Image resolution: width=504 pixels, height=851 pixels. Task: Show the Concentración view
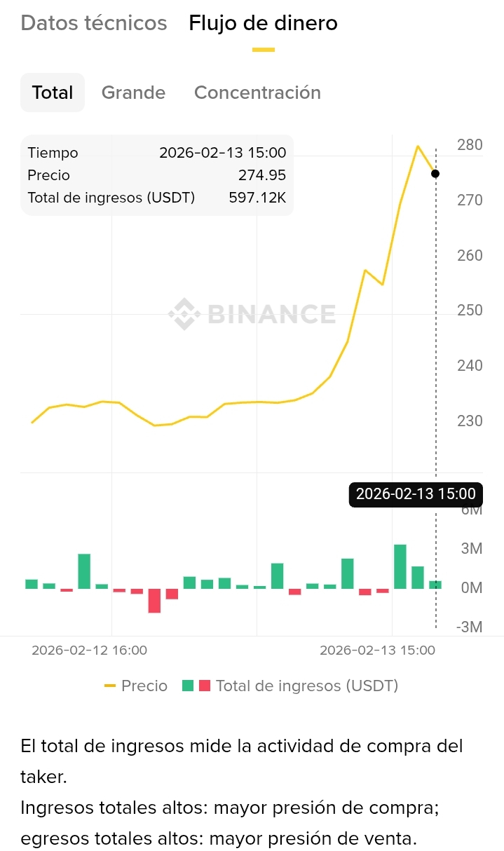[257, 93]
